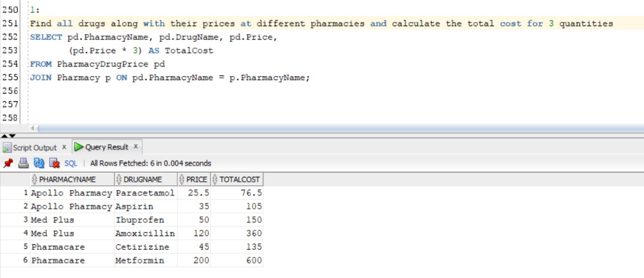This screenshot has width=644, height=278.
Task: Click PharmacyDrugPrice in the FROM clause
Action: click(103, 64)
